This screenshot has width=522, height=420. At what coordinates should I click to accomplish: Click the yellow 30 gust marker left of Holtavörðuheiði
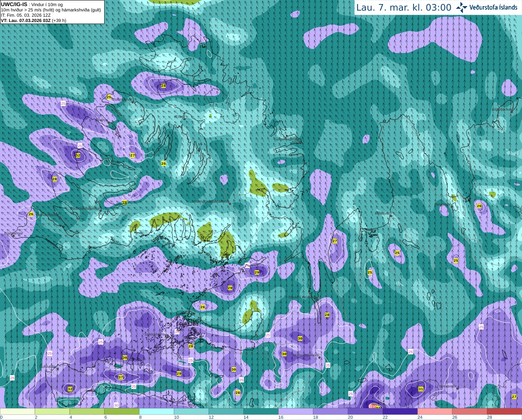(x=284, y=354)
